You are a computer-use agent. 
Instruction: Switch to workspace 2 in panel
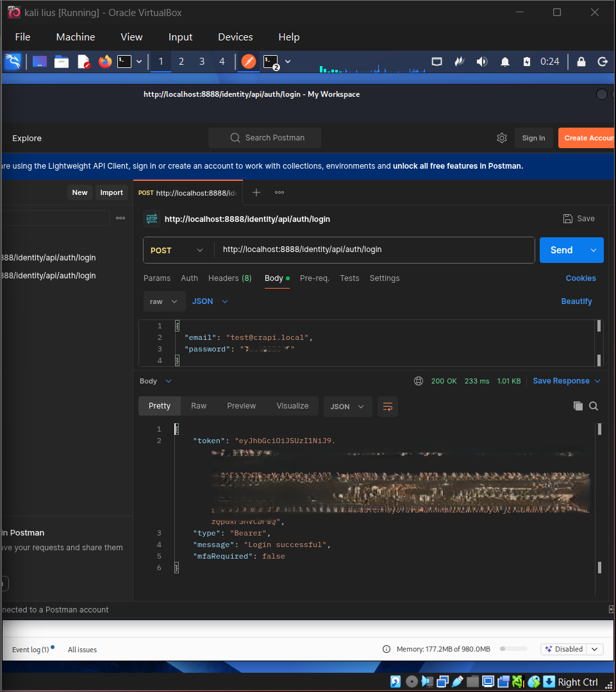tap(181, 62)
